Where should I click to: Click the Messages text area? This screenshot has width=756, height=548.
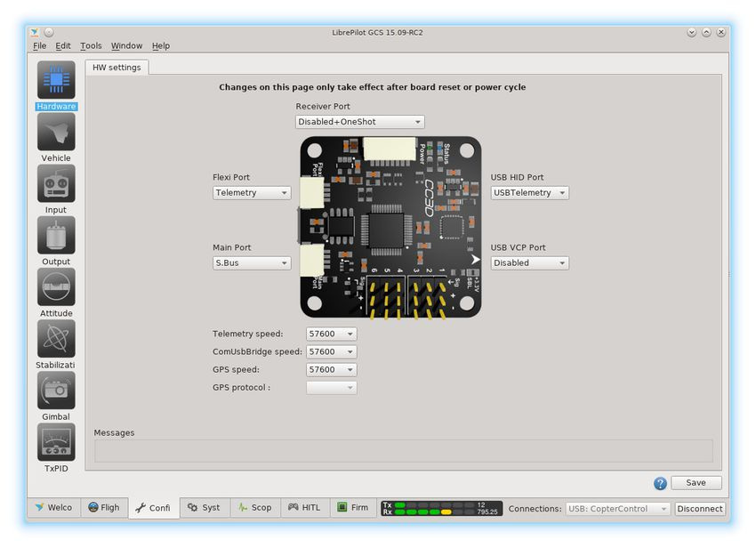coord(404,451)
